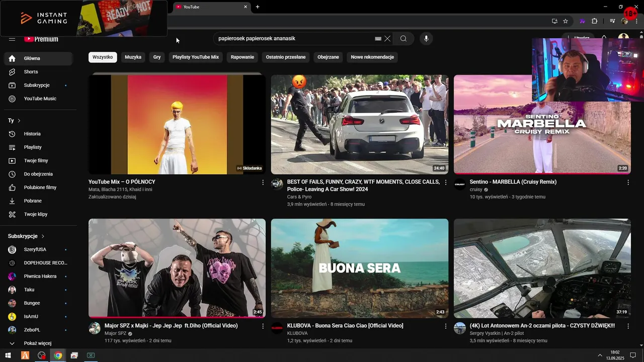The height and width of the screenshot is (362, 644).
Task: Expand the Ty section chevron
Action: [19, 121]
